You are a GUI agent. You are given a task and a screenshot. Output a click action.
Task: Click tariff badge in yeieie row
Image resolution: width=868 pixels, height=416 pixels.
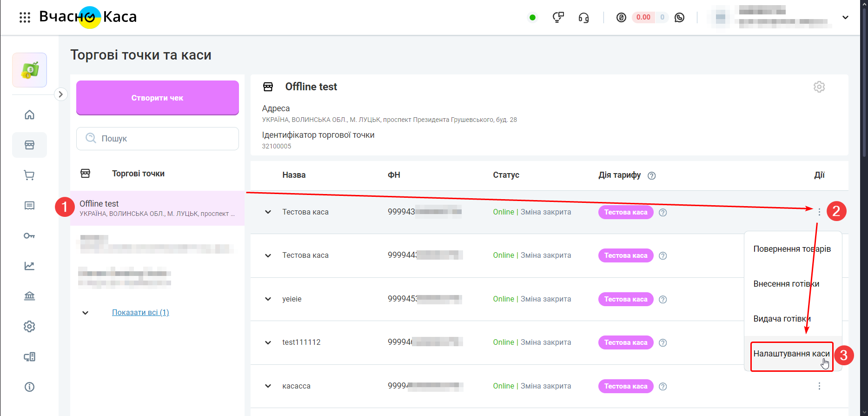tap(626, 299)
